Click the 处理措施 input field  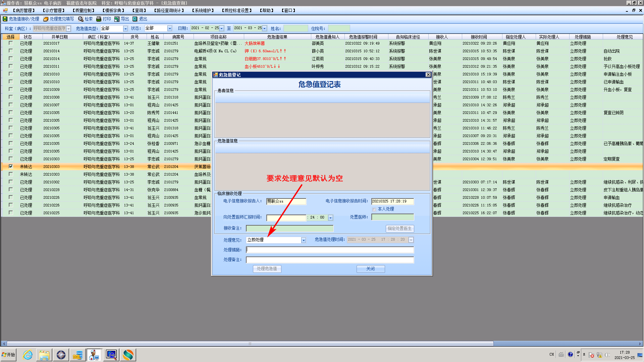click(330, 250)
